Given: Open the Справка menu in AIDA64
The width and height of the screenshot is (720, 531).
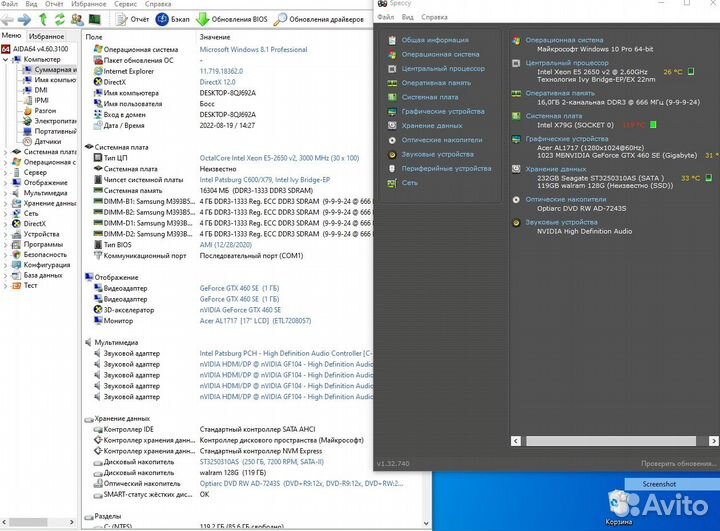Looking at the screenshot, I should 158,4.
